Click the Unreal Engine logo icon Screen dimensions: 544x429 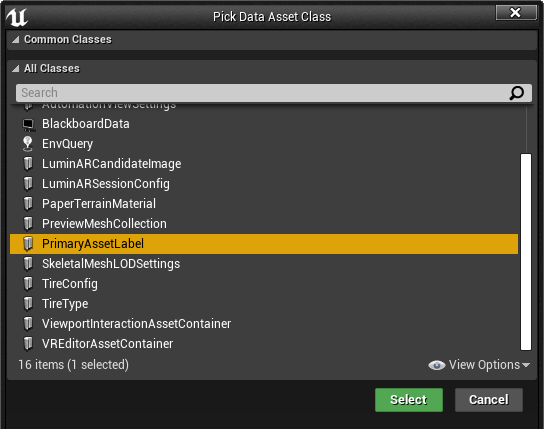pyautogui.click(x=17, y=17)
